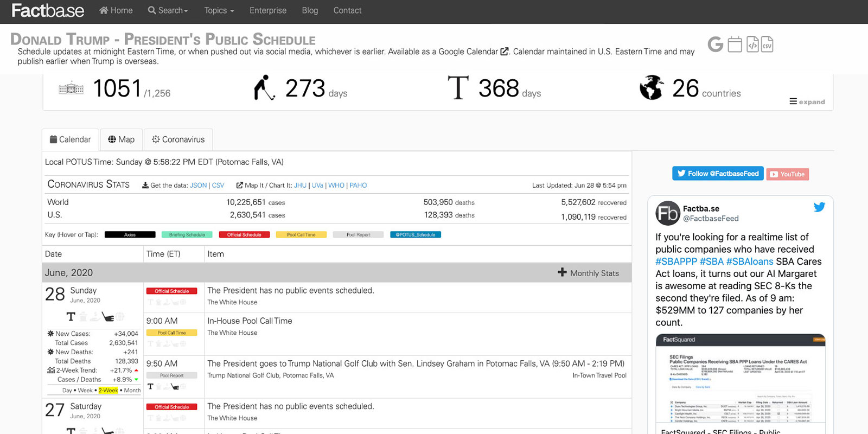
Task: Click 'In-Town Travel Pool' text
Action: tap(599, 375)
